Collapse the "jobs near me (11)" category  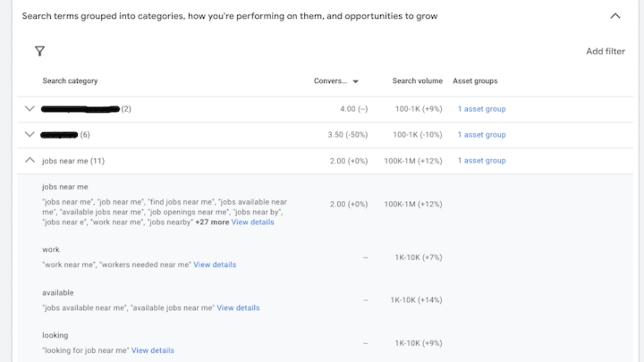click(30, 160)
